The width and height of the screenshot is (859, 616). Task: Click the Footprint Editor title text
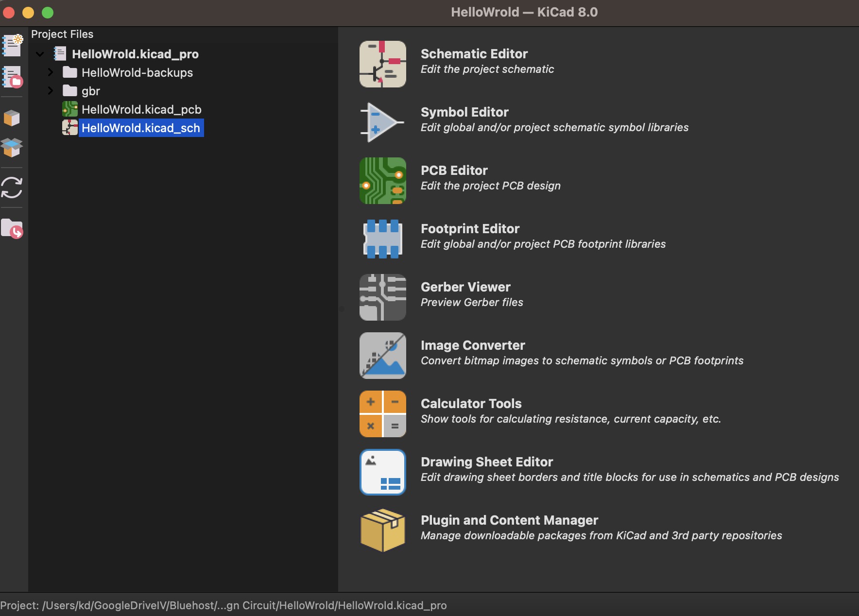470,228
